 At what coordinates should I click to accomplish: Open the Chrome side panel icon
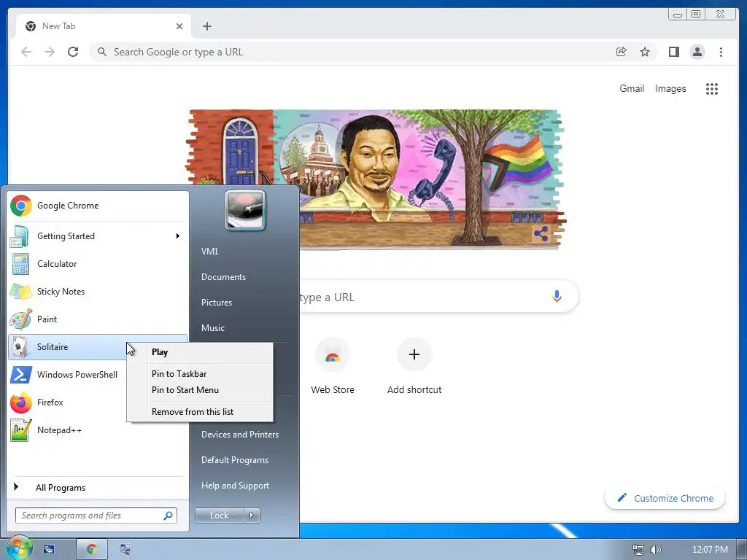(x=673, y=52)
